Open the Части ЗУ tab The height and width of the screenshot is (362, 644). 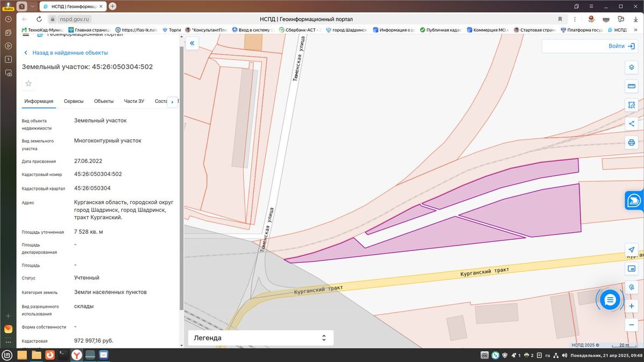[134, 101]
